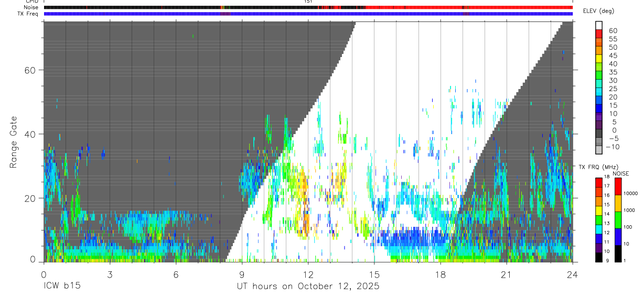Viewport: 644px width, 297px height.
Task: Click the orange-yellow segment of the NOISE color bar
Action: click(x=618, y=203)
